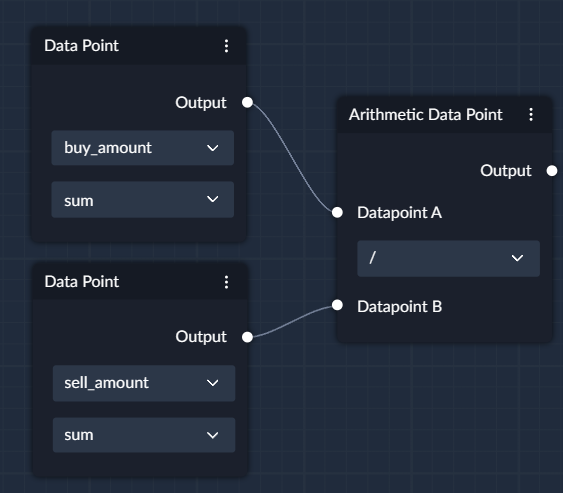
Task: Click Arithmetic Data Point Output port
Action: coord(552,171)
